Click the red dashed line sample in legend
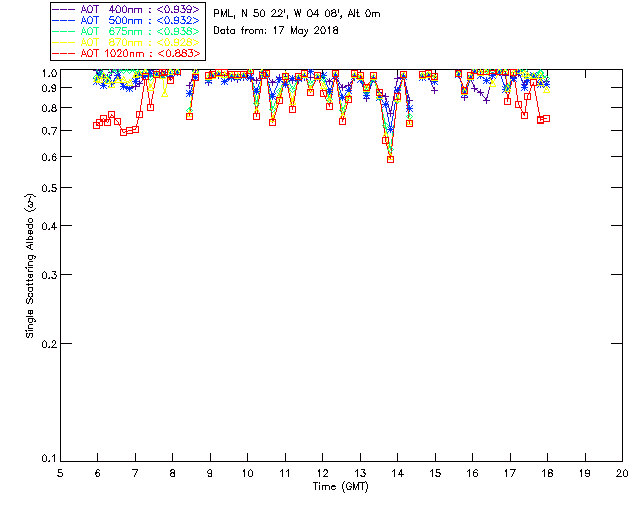 click(x=64, y=53)
